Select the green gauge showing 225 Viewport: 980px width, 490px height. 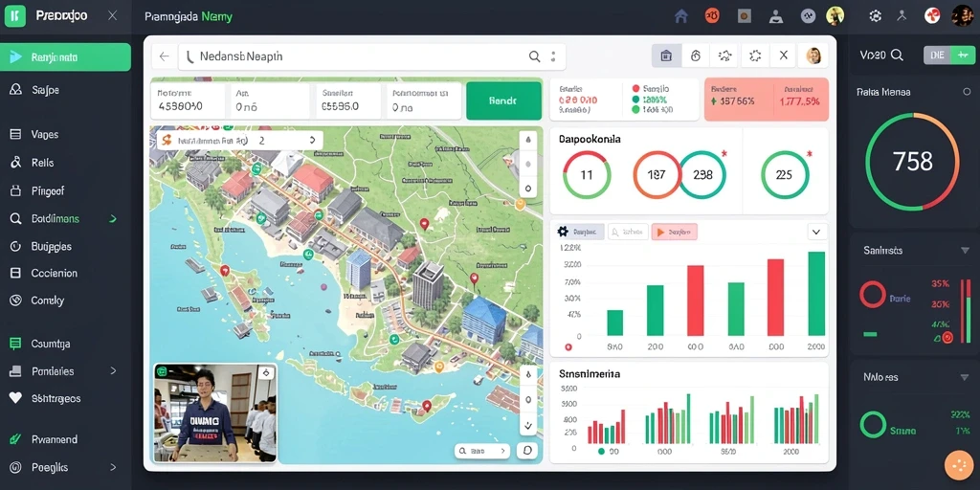[785, 175]
